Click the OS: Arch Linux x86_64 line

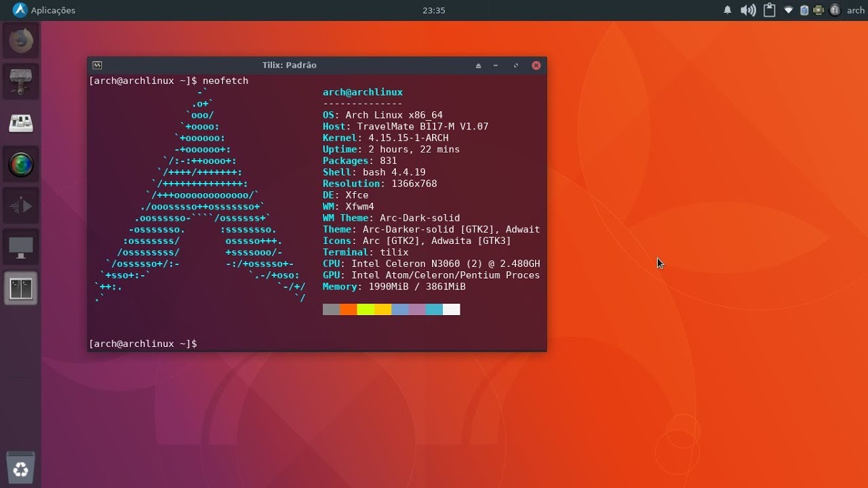(382, 115)
